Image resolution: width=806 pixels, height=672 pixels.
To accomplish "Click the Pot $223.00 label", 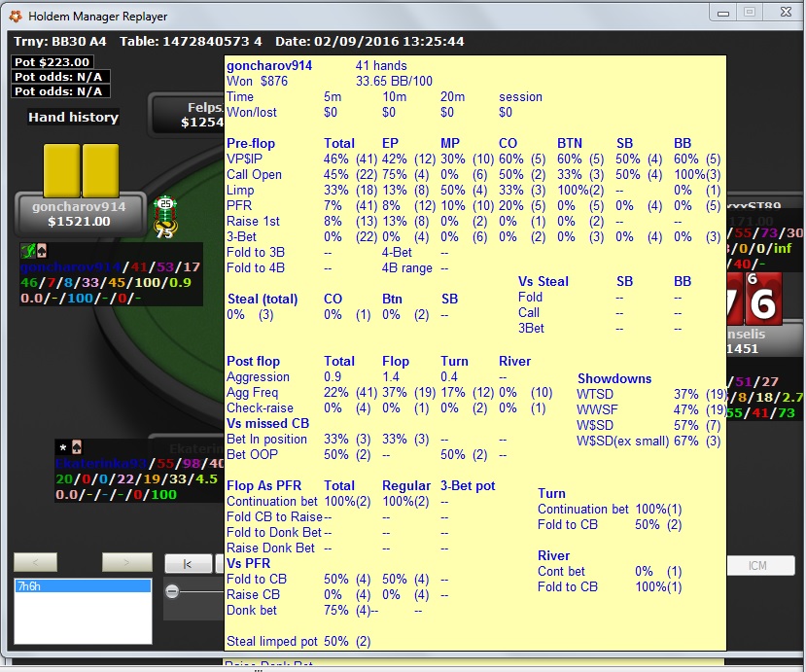I will click(52, 62).
